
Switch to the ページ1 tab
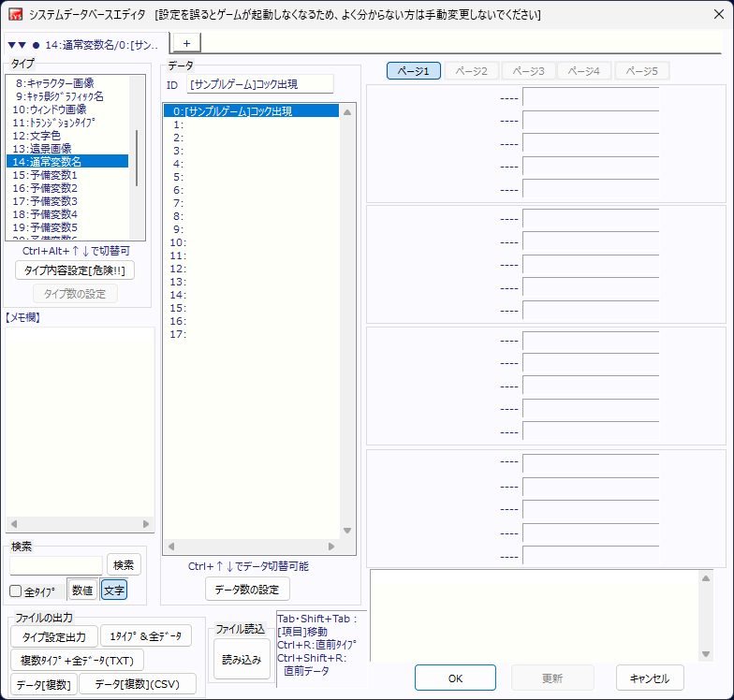pyautogui.click(x=413, y=71)
